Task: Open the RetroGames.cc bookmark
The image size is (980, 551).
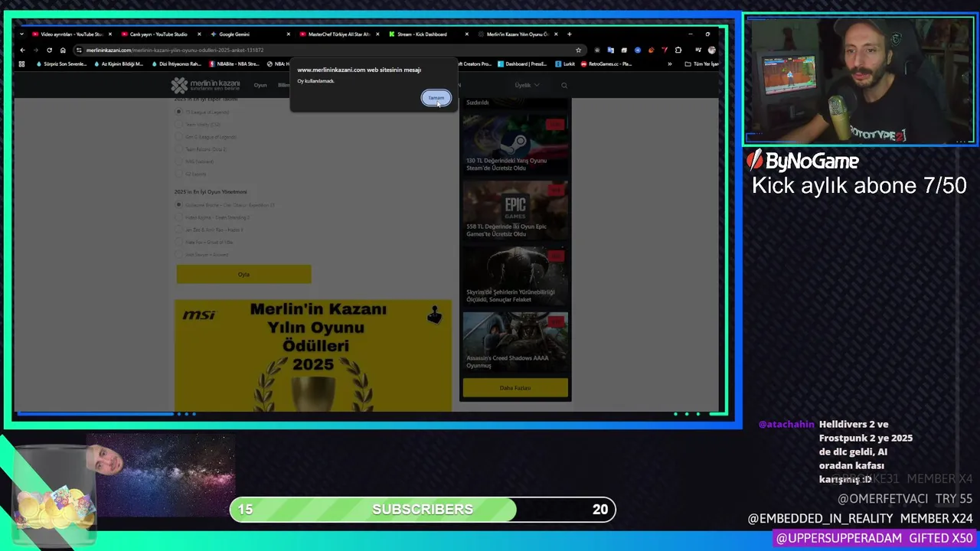Action: 607,64
